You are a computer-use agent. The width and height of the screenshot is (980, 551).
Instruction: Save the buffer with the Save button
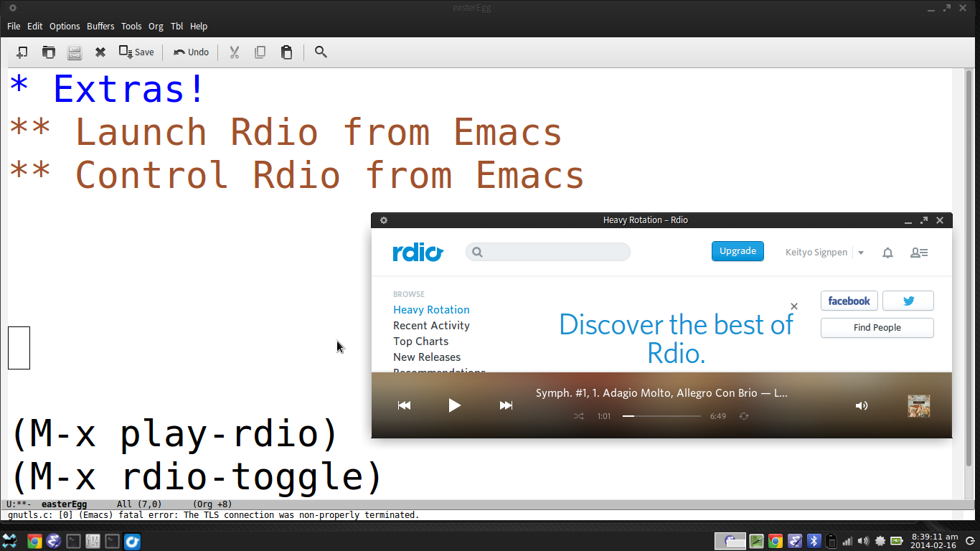pyautogui.click(x=136, y=52)
